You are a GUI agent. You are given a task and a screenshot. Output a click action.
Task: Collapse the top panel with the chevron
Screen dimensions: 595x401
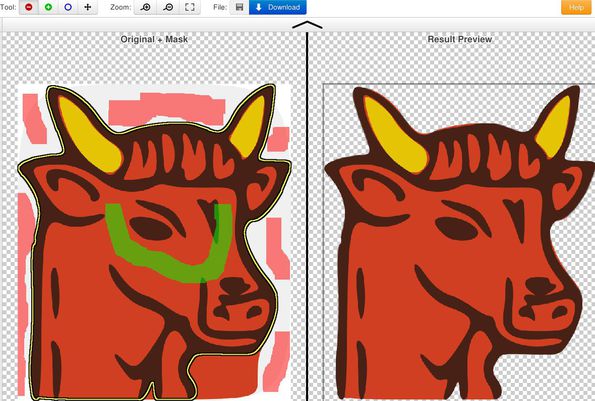pyautogui.click(x=307, y=25)
